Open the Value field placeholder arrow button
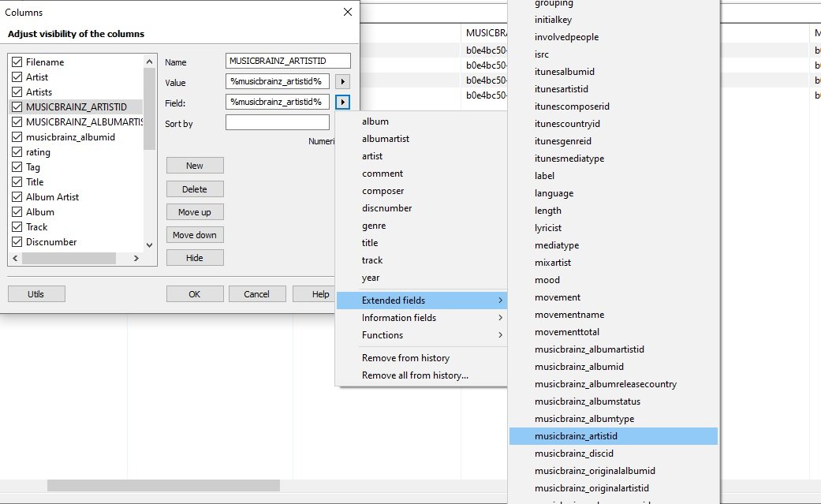Viewport: 821px width, 504px height. [x=342, y=82]
